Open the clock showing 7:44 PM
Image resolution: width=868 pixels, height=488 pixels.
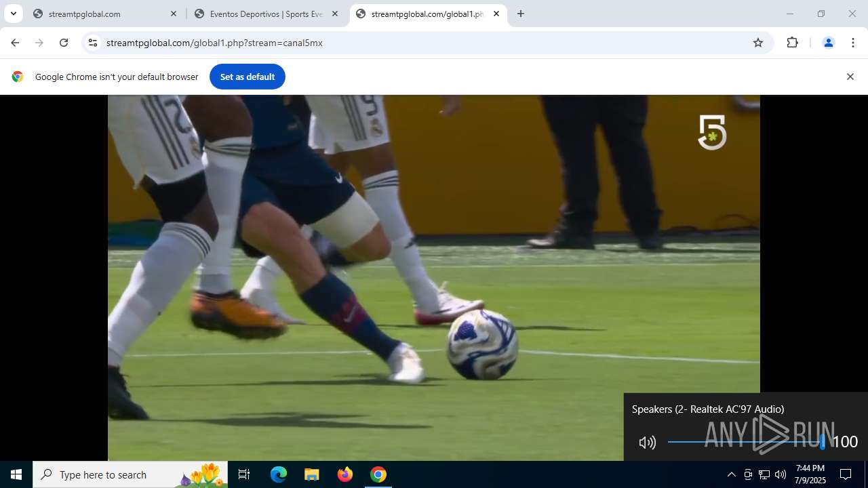coord(810,474)
